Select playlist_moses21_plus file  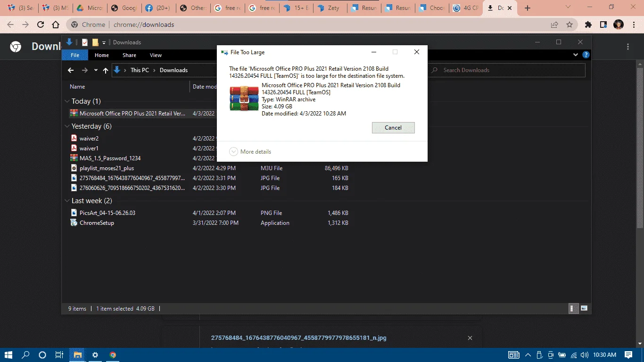[107, 168]
